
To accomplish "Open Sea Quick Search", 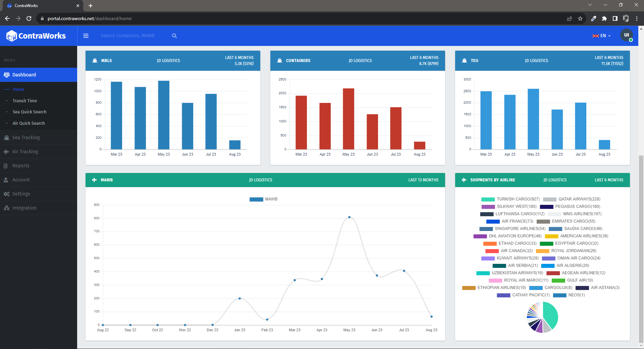I will click(x=30, y=112).
